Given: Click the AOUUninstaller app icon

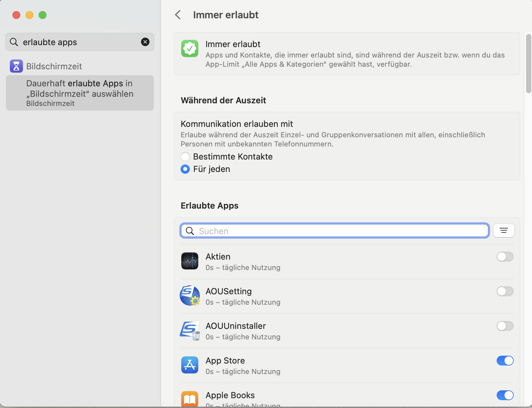Looking at the screenshot, I should pos(190,330).
